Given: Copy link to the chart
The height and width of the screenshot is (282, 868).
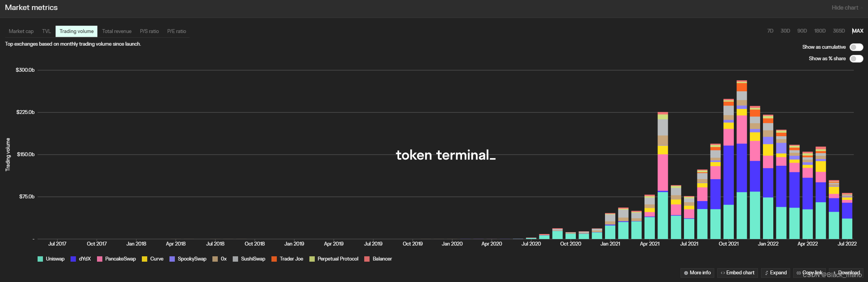Looking at the screenshot, I should pyautogui.click(x=809, y=273).
